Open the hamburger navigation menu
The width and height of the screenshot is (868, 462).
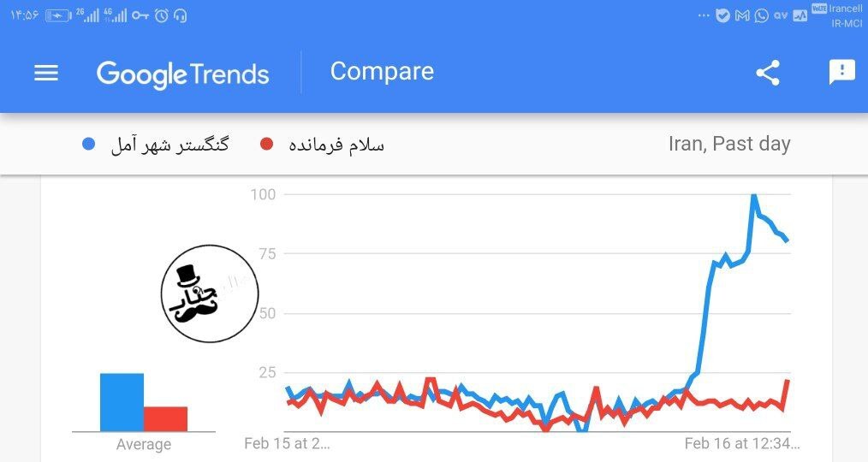pos(46,73)
